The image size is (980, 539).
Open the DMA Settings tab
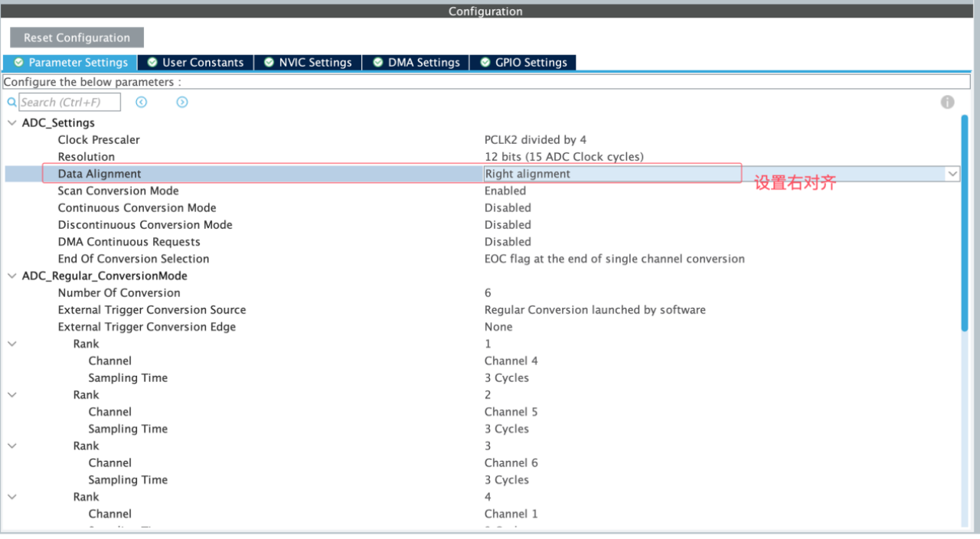(x=416, y=63)
